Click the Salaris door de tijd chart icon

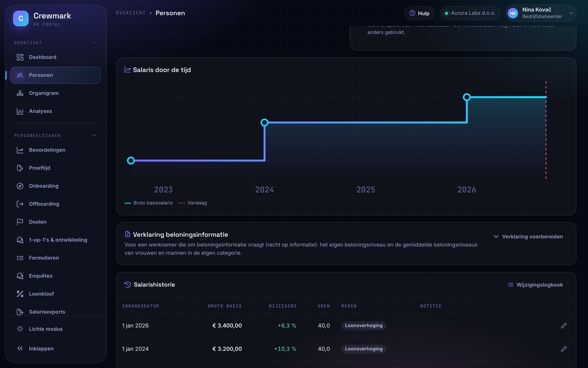127,70
